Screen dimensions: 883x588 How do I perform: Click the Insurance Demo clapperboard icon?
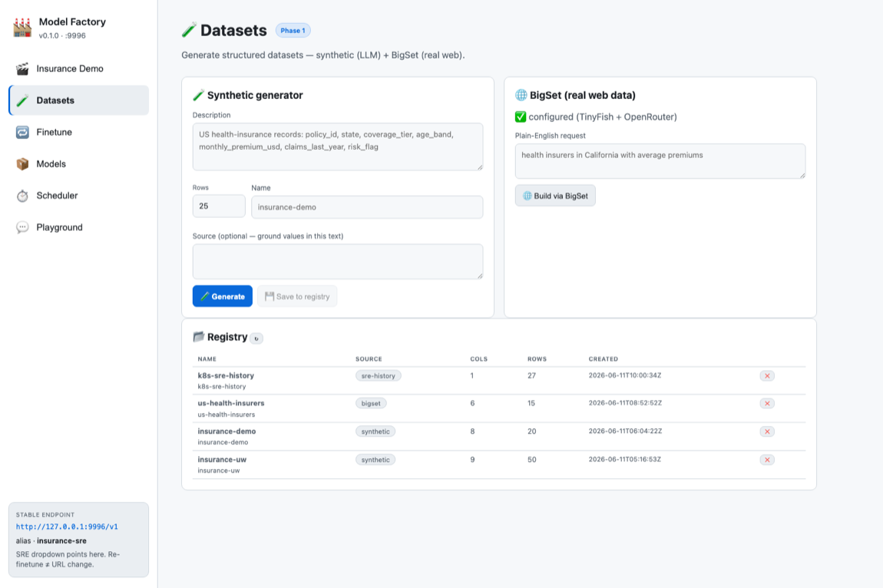tap(22, 69)
